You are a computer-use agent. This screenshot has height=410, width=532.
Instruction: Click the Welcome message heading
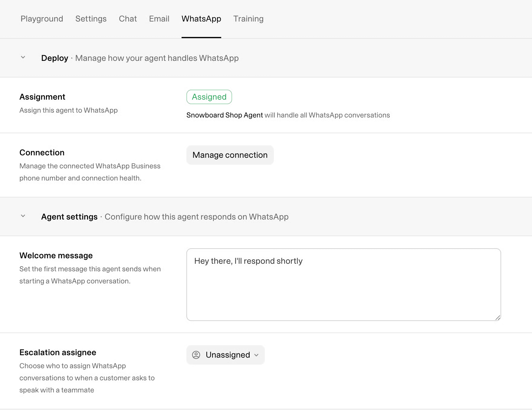(x=56, y=256)
